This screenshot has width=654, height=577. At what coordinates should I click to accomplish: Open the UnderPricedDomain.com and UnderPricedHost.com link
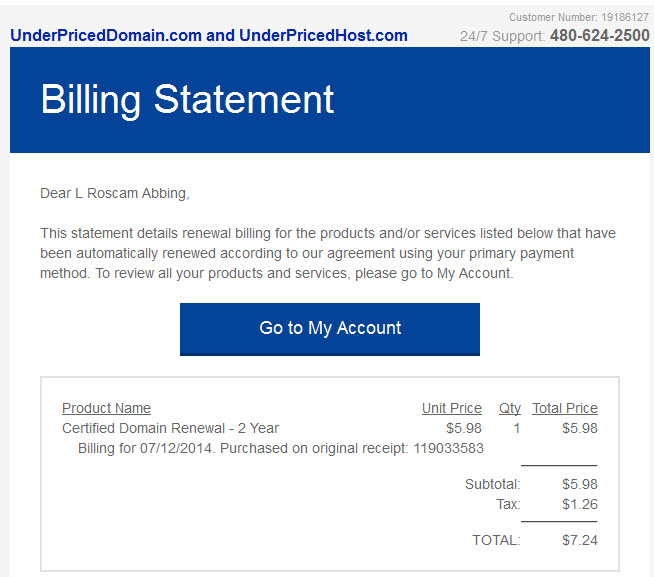pos(209,35)
